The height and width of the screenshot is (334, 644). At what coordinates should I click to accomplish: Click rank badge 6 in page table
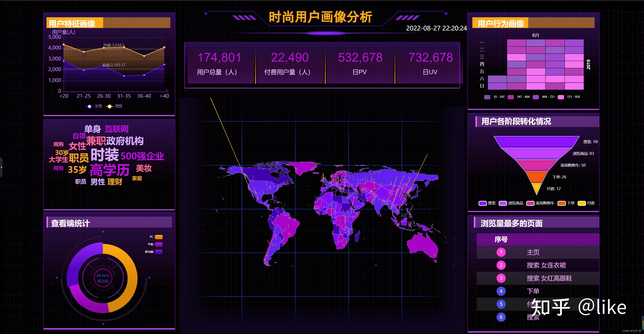(501, 317)
